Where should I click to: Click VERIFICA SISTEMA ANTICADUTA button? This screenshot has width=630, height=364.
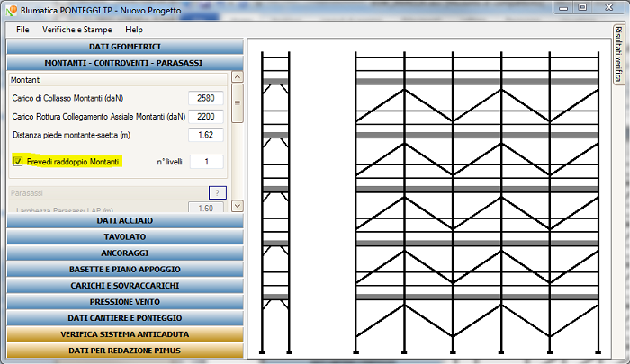[124, 333]
